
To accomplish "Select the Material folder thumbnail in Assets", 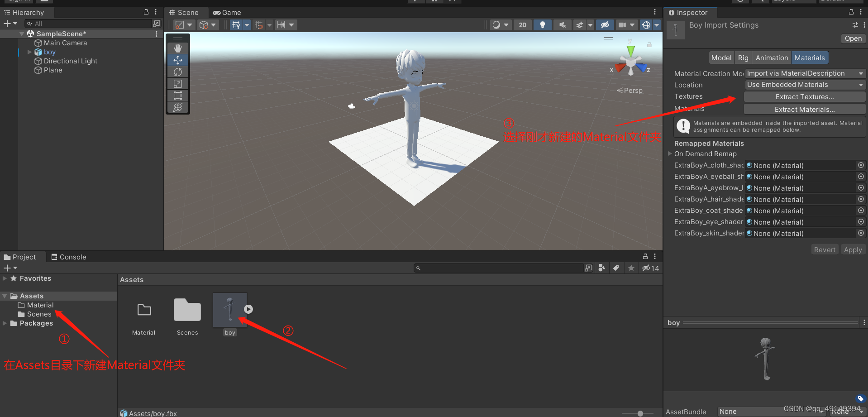I will 144,310.
